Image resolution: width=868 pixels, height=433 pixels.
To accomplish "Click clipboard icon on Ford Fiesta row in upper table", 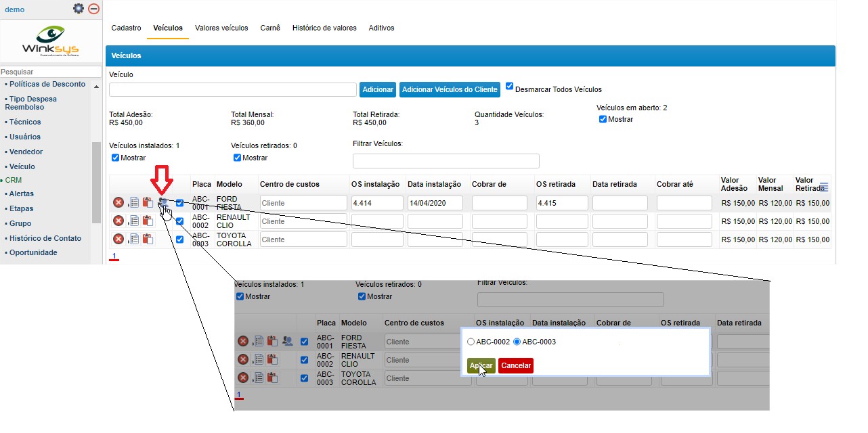I will (x=148, y=202).
